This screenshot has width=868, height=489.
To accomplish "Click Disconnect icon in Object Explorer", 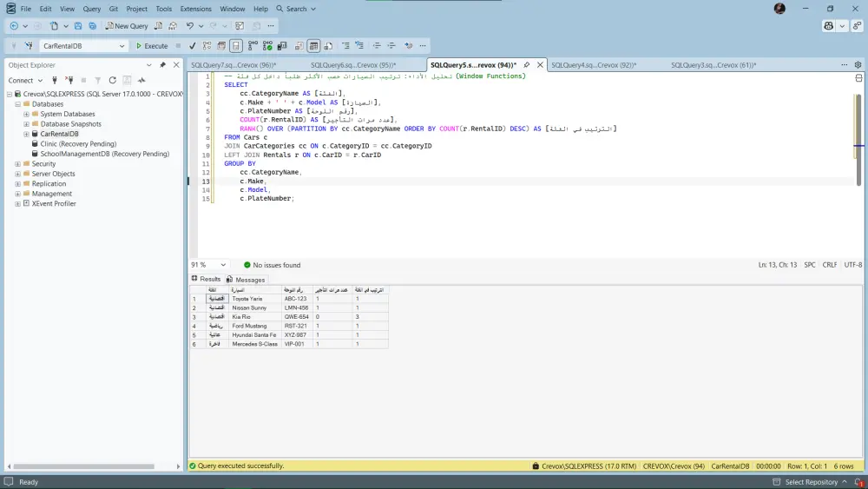I will (x=69, y=80).
